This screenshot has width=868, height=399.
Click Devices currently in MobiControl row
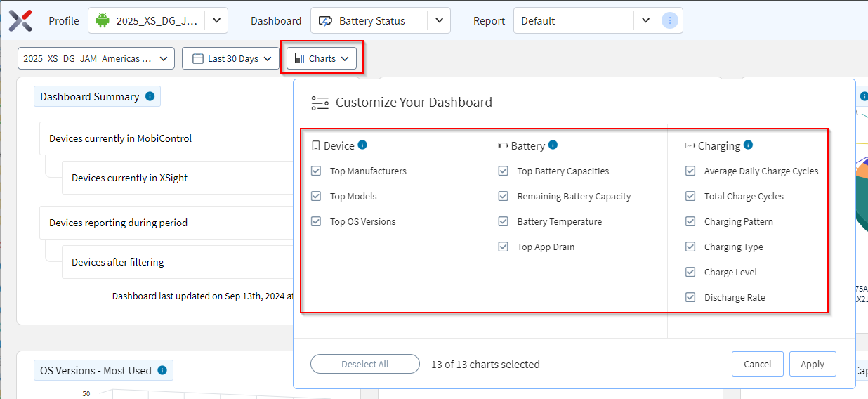click(166, 138)
